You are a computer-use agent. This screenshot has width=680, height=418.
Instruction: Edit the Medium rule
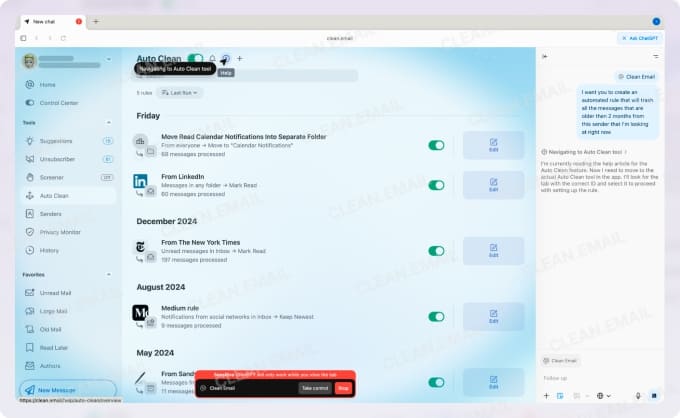click(493, 317)
